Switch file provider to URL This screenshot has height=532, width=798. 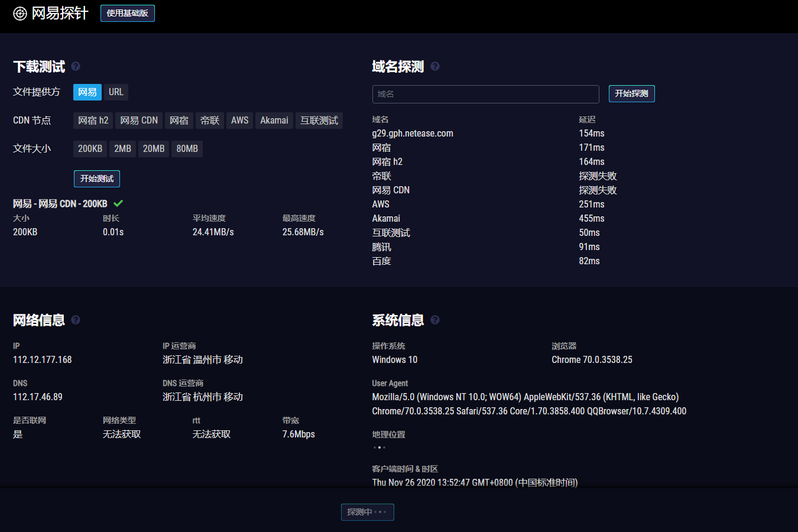click(116, 92)
